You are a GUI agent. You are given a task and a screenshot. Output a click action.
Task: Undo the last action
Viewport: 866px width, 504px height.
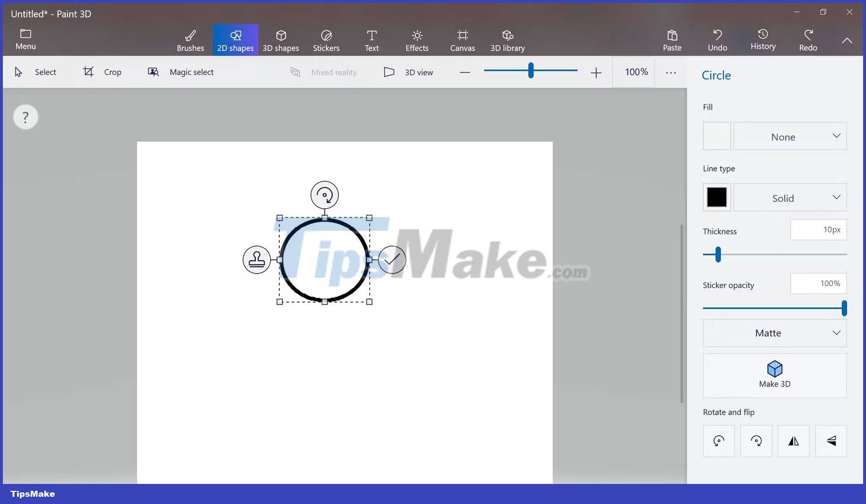[x=717, y=40]
